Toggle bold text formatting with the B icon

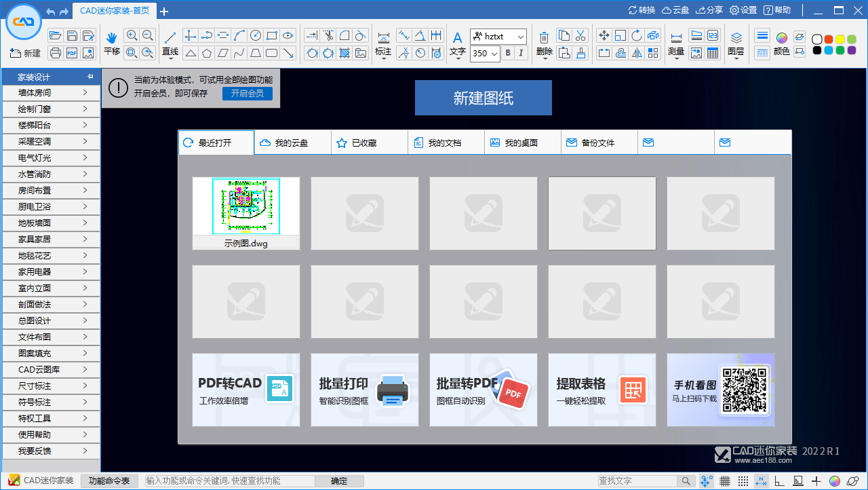507,54
